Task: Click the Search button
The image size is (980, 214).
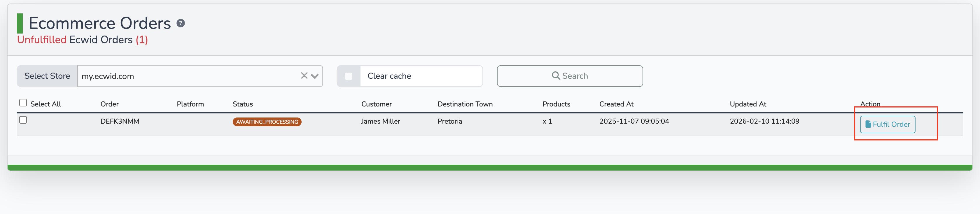Action: point(570,76)
